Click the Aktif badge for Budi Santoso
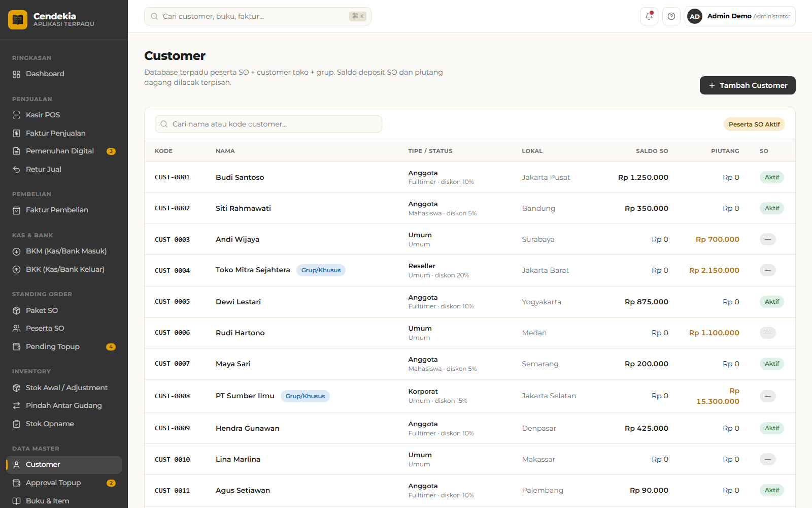Screen dimensions: 812x508 [x=772, y=177]
